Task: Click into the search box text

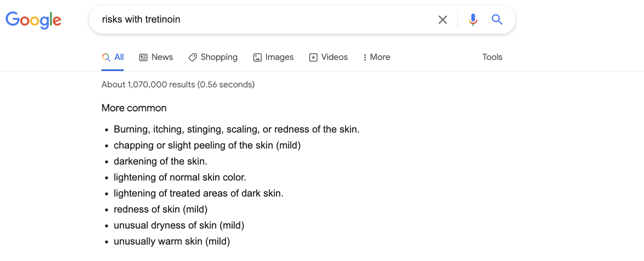Action: [x=141, y=20]
